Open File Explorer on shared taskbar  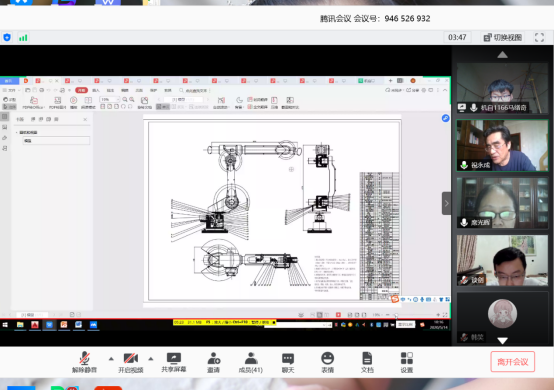(20, 325)
